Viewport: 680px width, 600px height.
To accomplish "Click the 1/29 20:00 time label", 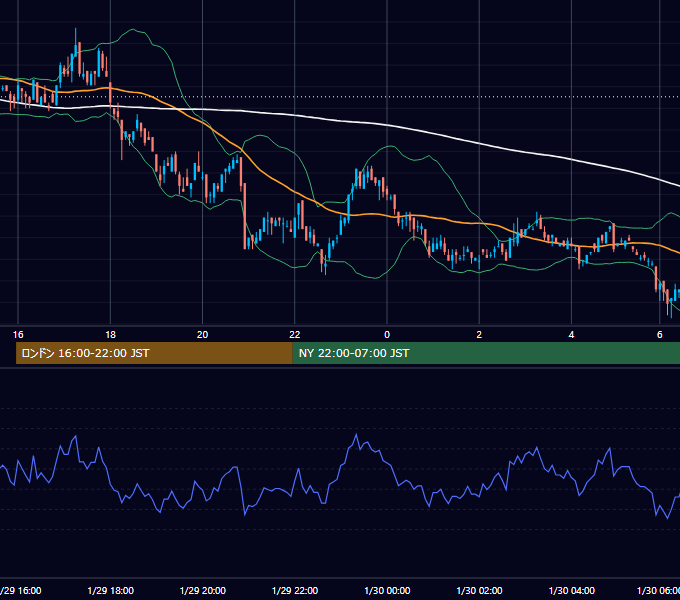I will coord(203,590).
